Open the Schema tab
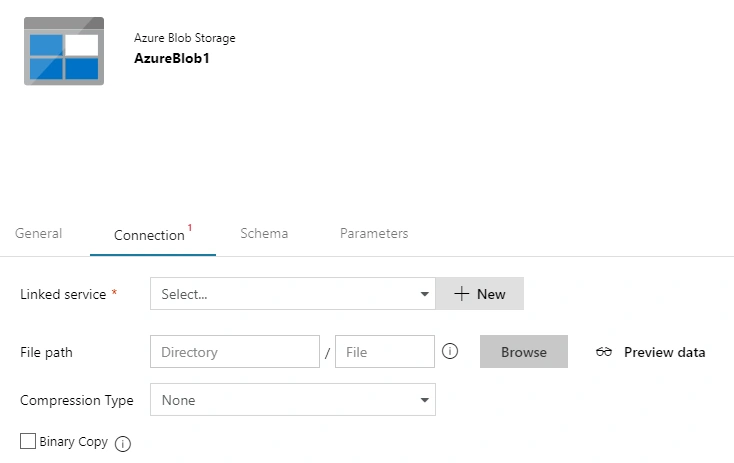This screenshot has height=463, width=734. 264,233
